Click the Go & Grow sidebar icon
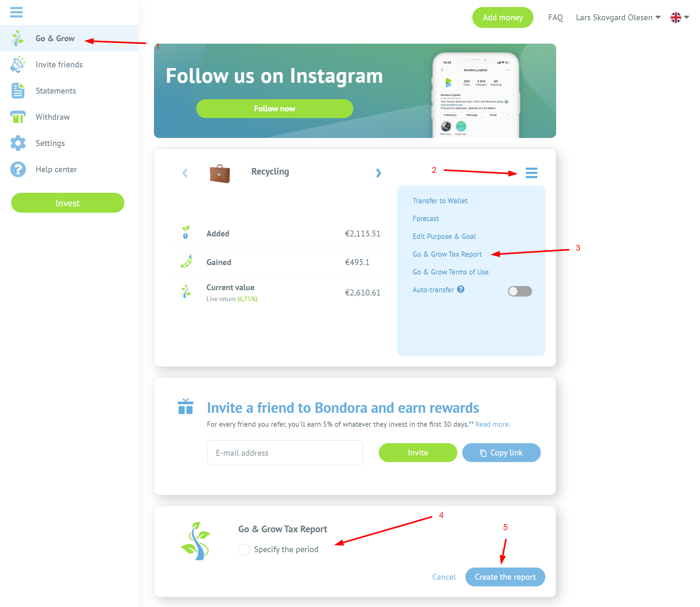The width and height of the screenshot is (700, 607). coord(18,38)
